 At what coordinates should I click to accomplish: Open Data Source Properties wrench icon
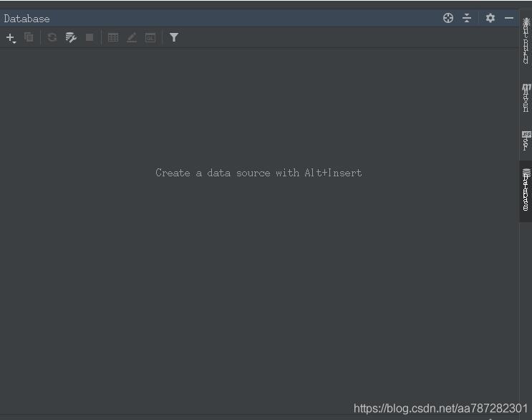(71, 37)
